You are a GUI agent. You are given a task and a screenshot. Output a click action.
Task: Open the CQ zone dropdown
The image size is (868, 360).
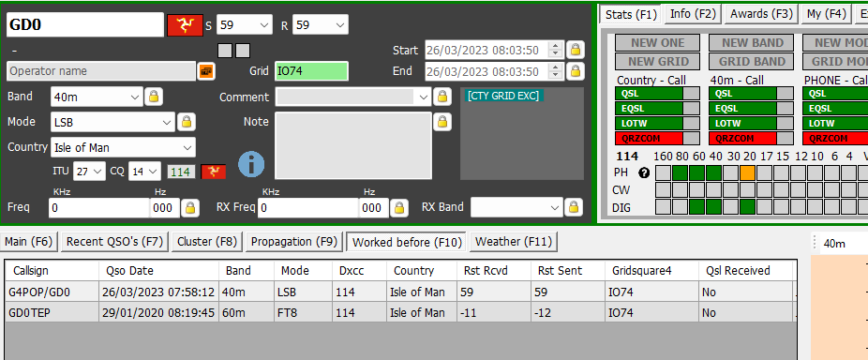click(154, 172)
